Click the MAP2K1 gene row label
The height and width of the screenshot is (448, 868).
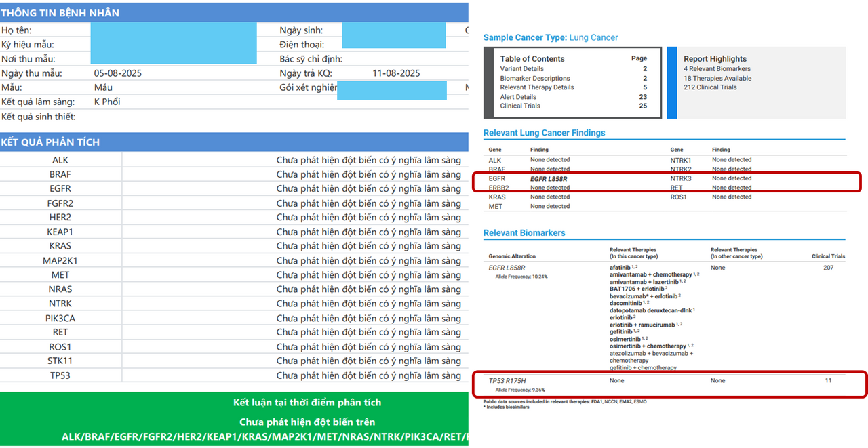60,260
